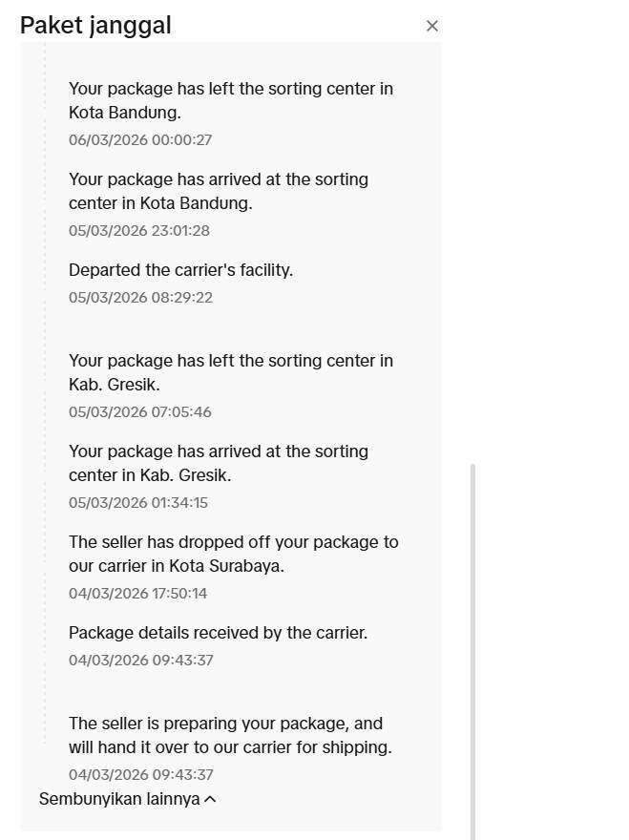Select the Kab. Gresik arrival event
This screenshot has width=629, height=840.
(x=218, y=463)
